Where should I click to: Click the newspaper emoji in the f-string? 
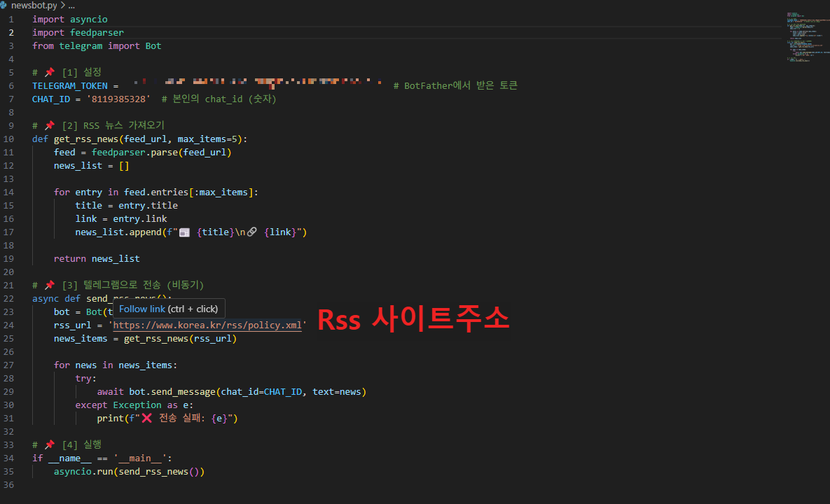tap(183, 232)
